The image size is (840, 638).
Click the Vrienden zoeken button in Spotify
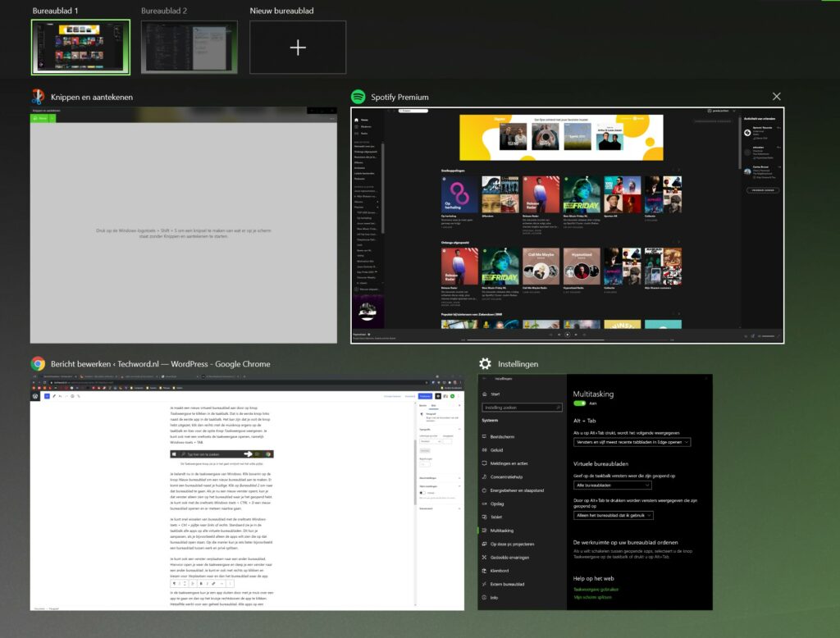coord(763,190)
